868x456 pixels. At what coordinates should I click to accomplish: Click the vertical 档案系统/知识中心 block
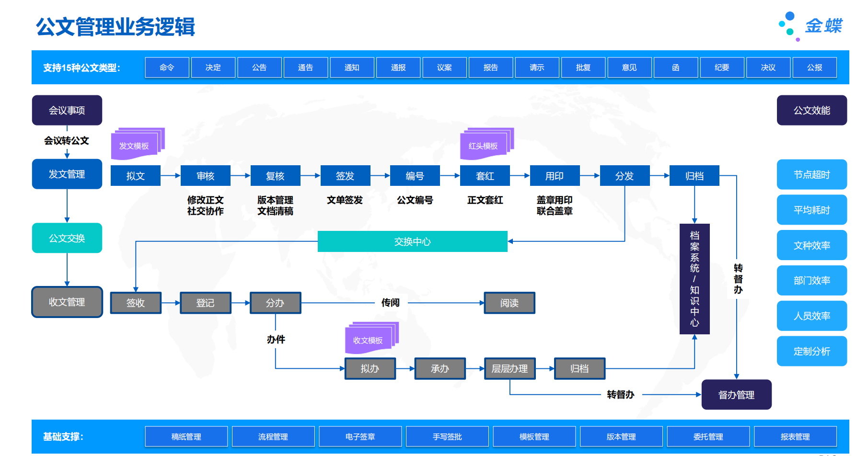click(694, 279)
